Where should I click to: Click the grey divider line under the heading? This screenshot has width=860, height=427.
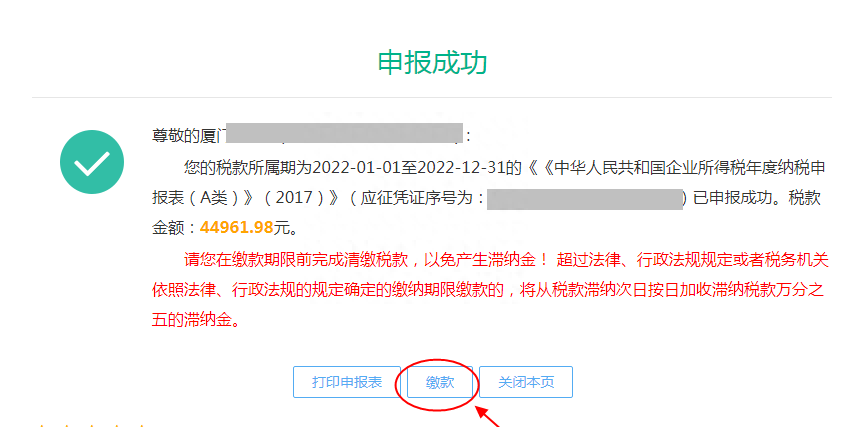(x=432, y=98)
